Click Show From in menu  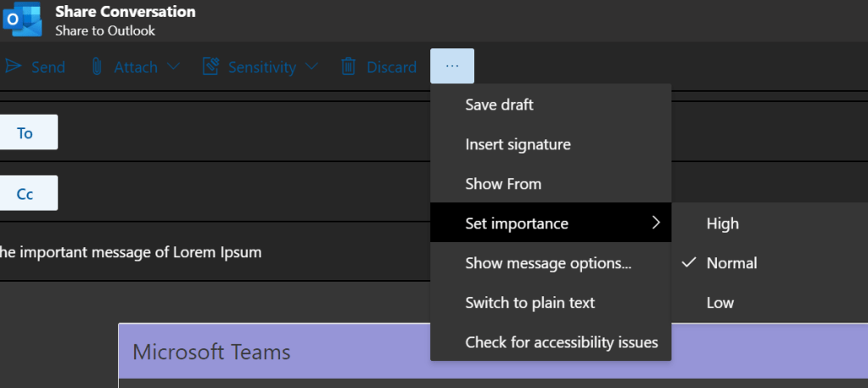[x=502, y=183]
